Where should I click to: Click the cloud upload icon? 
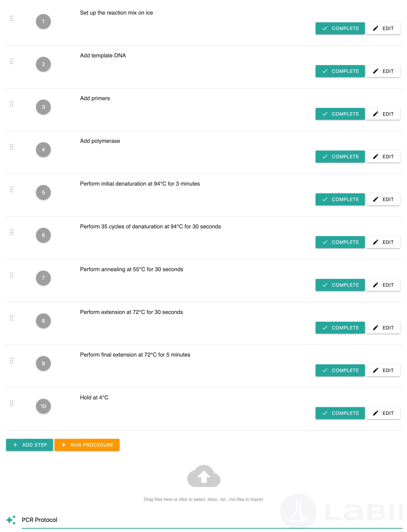click(x=203, y=476)
